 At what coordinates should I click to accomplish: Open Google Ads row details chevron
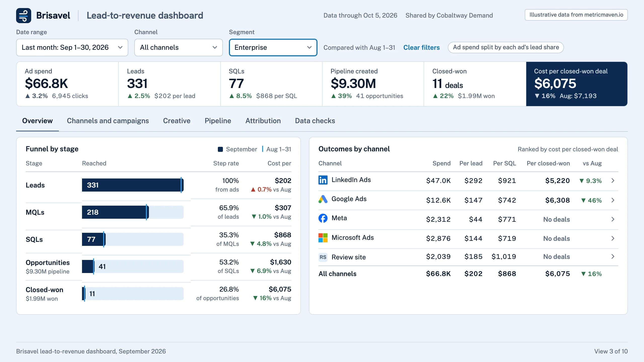click(613, 200)
